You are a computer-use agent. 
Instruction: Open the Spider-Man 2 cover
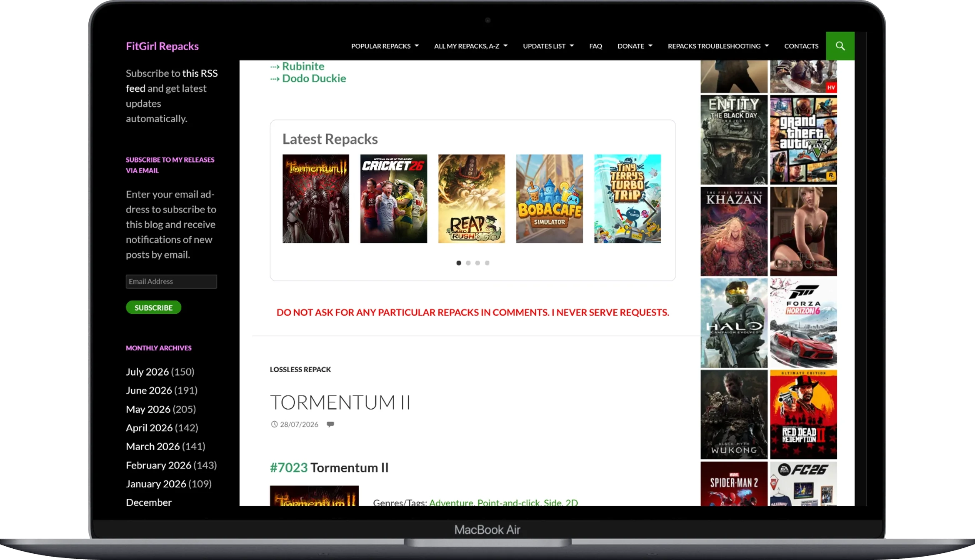[x=734, y=484]
